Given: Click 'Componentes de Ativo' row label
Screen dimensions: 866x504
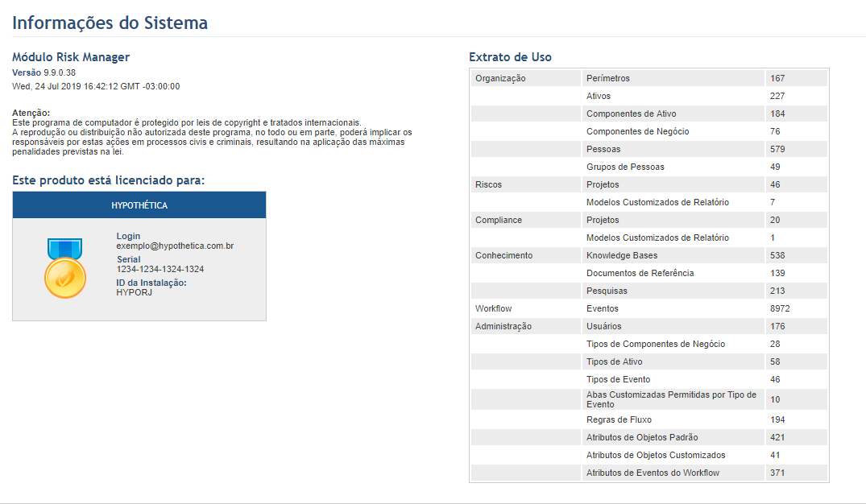Looking at the screenshot, I should coord(632,114).
